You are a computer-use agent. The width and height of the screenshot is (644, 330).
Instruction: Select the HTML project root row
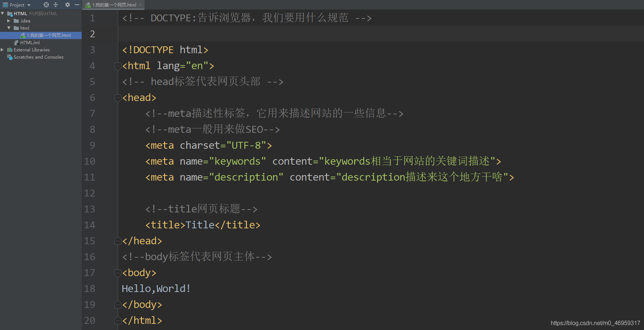(41, 13)
